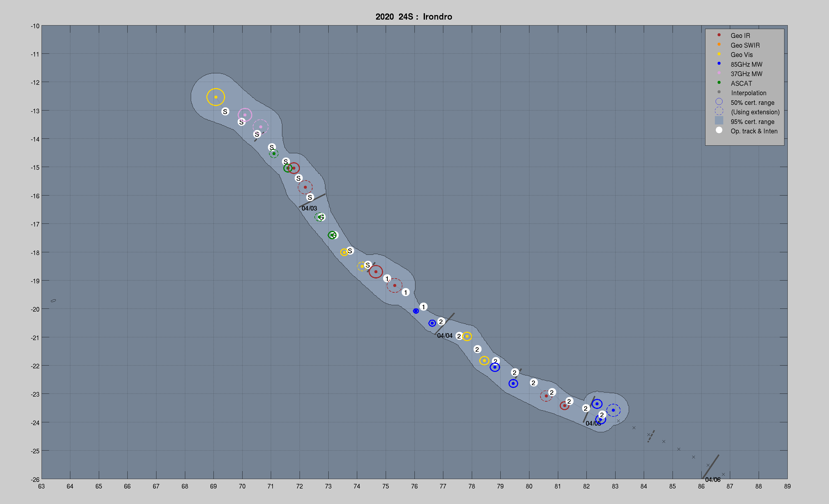Click the Interpolation legend entry
The width and height of the screenshot is (829, 504).
tap(748, 93)
